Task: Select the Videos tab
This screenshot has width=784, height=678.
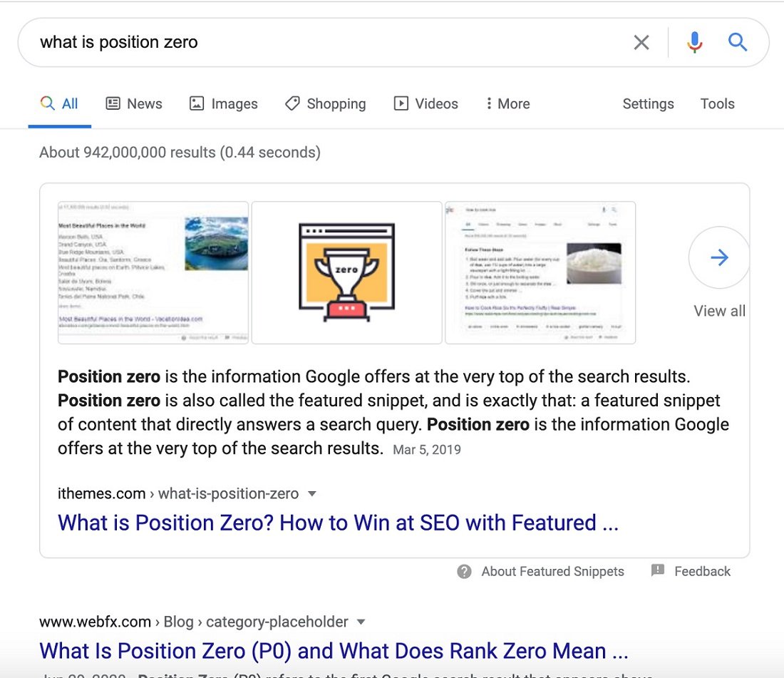Action: pyautogui.click(x=426, y=104)
